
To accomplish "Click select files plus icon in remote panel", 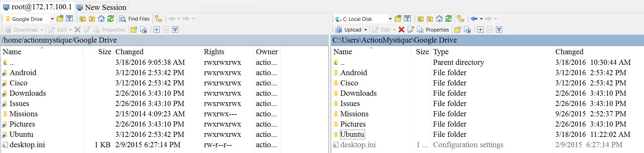I will pyautogui.click(x=157, y=30).
